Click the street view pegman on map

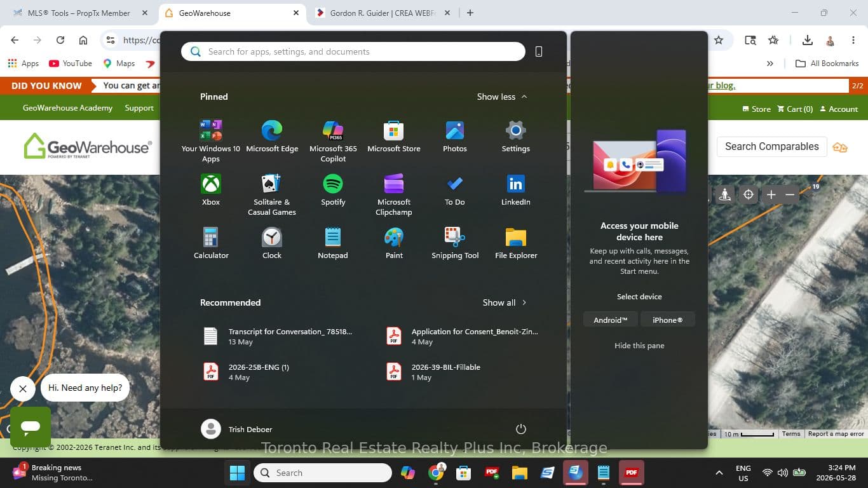tap(725, 194)
